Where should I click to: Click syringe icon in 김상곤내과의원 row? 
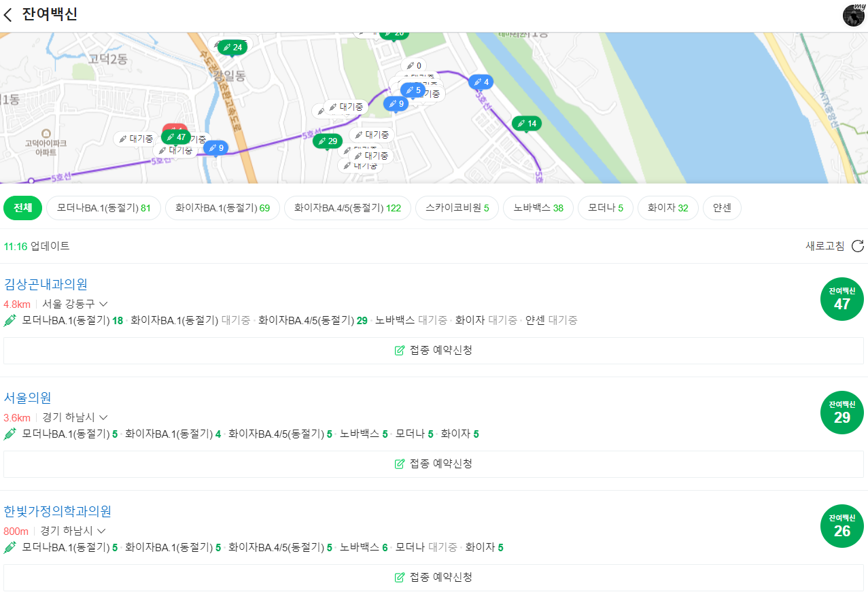[x=10, y=320]
